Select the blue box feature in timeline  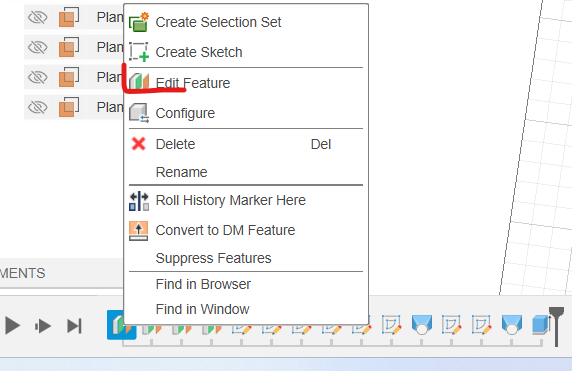540,325
